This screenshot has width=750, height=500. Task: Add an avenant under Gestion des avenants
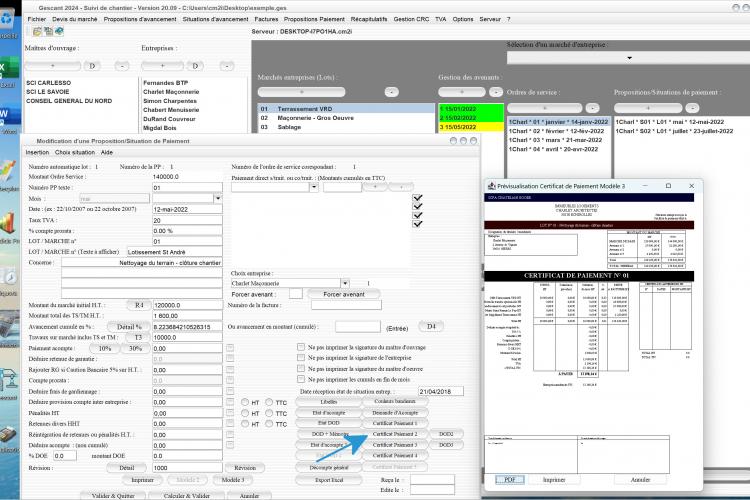click(x=462, y=92)
